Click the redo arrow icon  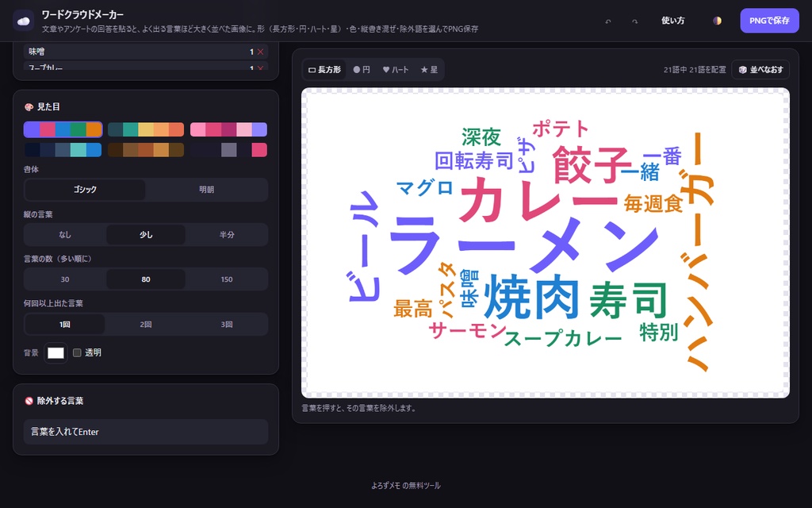(x=634, y=21)
